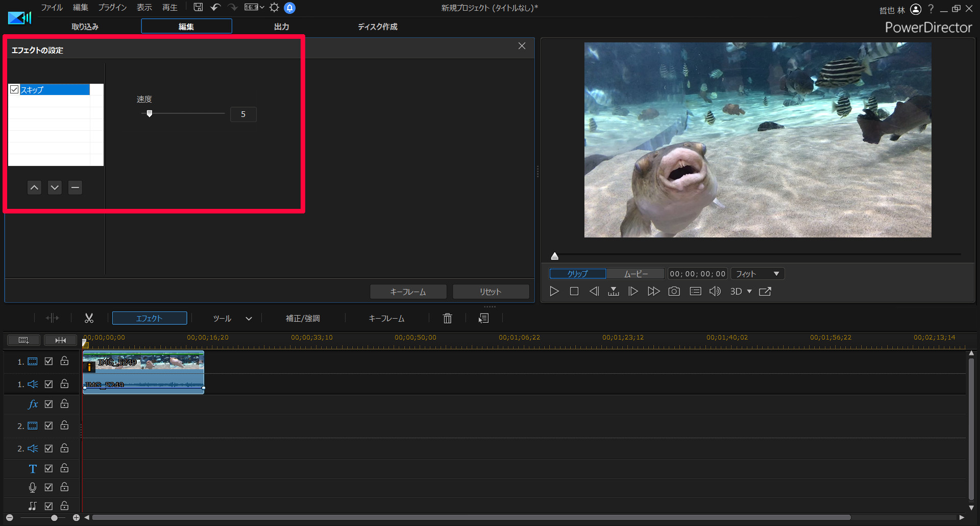Undo the last action
Screen dimensions: 980x526
[x=215, y=7]
